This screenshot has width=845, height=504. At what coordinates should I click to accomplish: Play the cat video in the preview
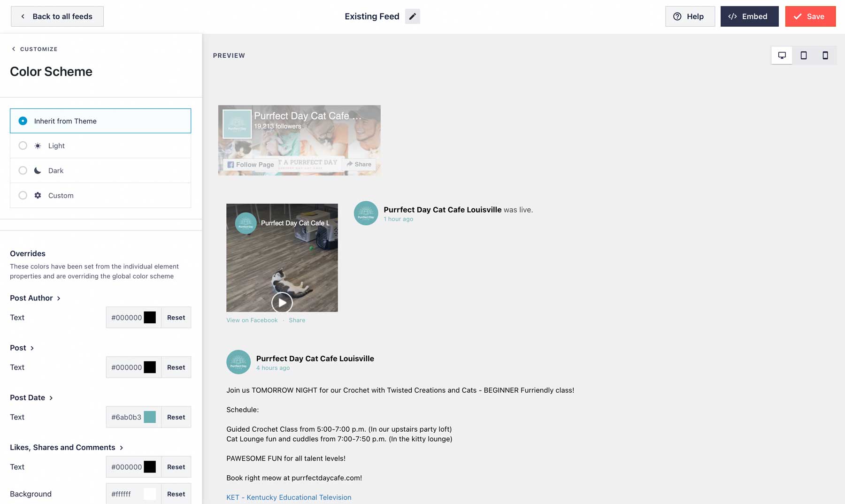tap(282, 303)
